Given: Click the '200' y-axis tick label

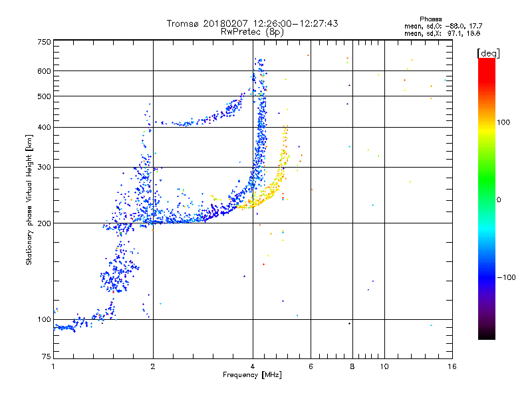Looking at the screenshot, I should (x=44, y=223).
